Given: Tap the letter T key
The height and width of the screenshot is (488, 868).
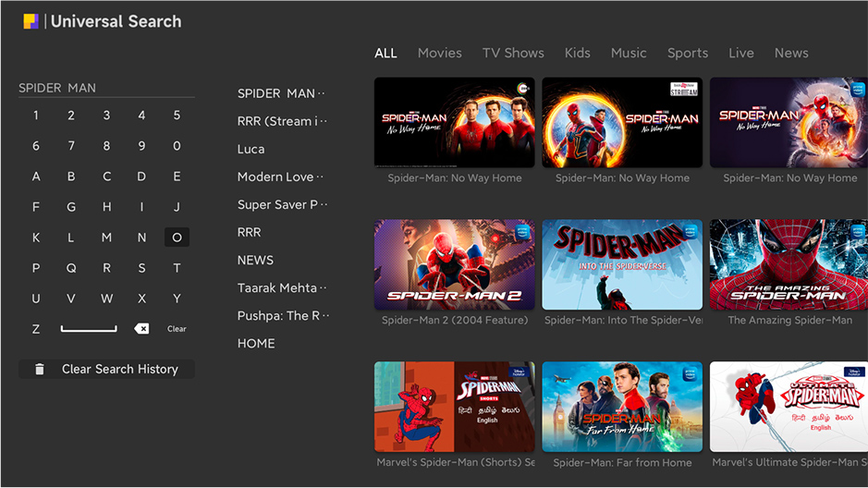Looking at the screenshot, I should [177, 268].
